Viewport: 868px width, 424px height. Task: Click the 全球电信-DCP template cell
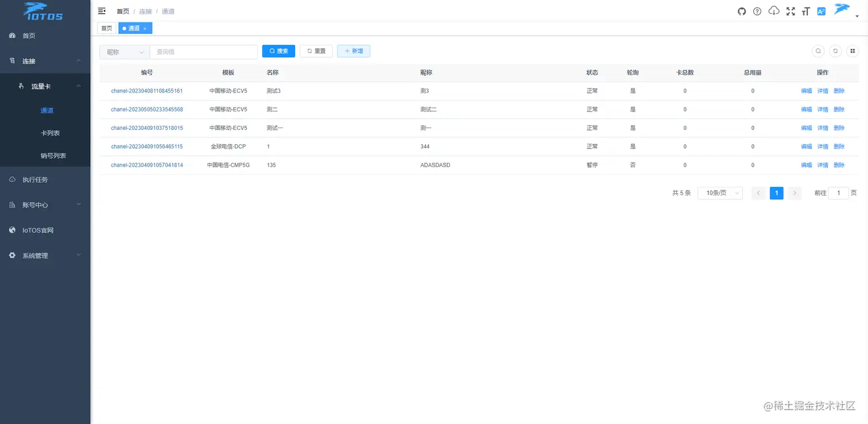228,147
